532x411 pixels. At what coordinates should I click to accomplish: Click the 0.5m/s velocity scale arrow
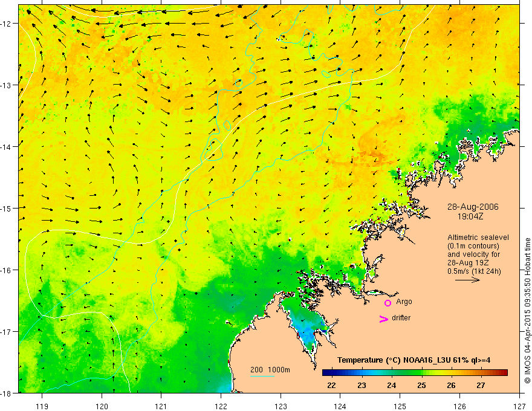tap(467, 280)
